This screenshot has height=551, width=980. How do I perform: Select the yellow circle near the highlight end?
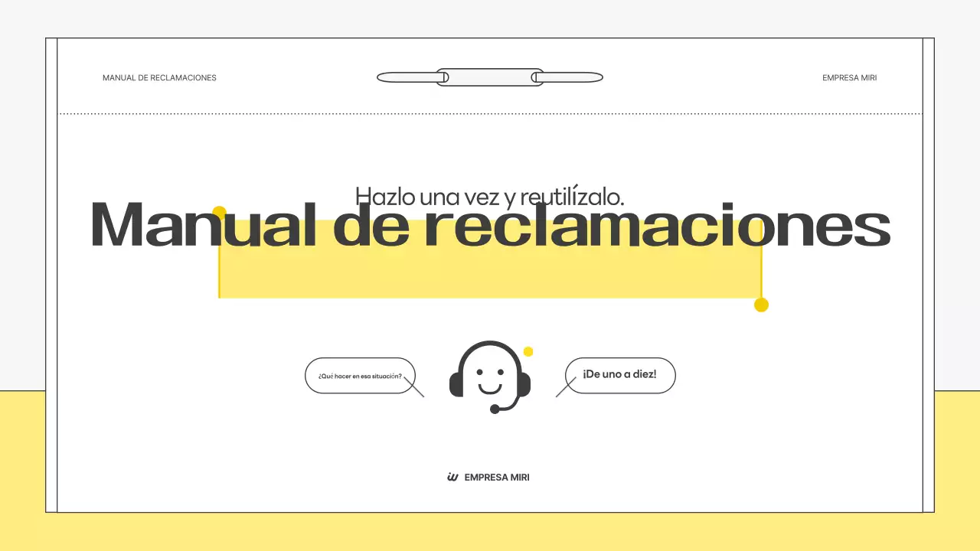click(x=761, y=305)
